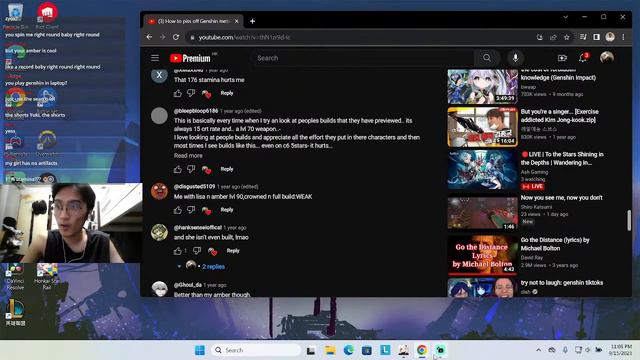The image size is (640, 360).
Task: Like the @hanksenseiofficial comment
Action: coord(178,251)
